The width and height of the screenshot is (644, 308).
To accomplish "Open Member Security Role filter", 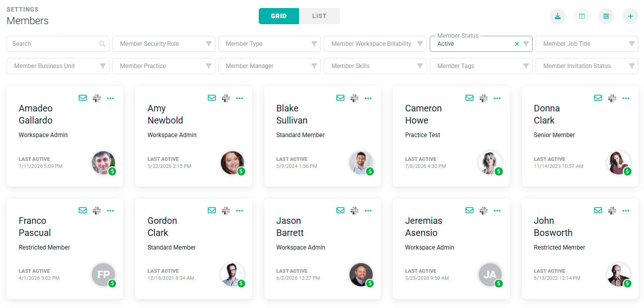I will pyautogui.click(x=164, y=44).
